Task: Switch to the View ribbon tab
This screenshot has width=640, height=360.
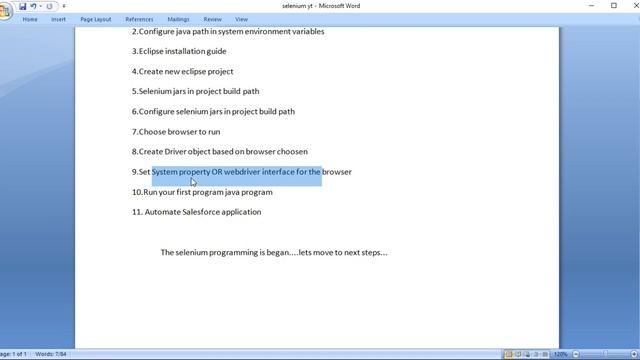Action: [x=241, y=19]
